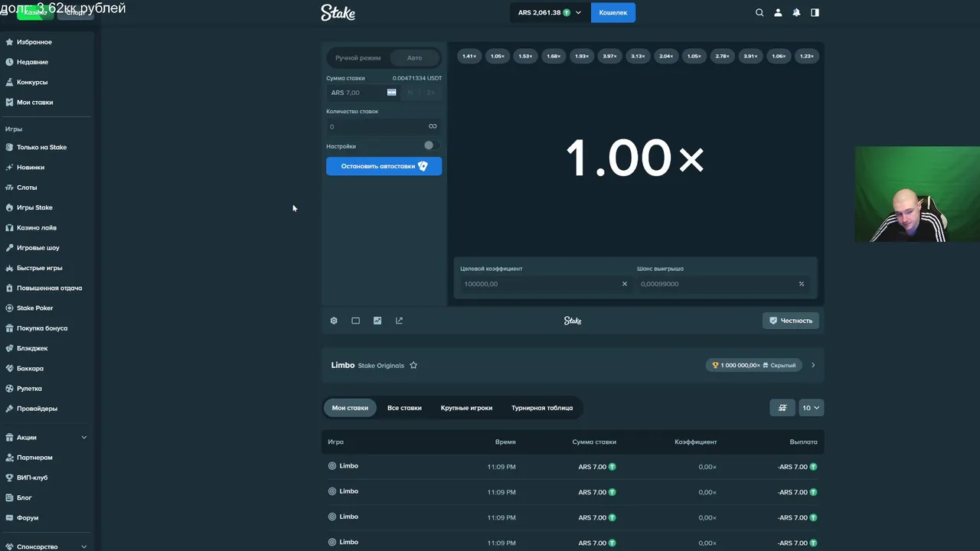This screenshot has height=551, width=980.
Task: Click the infinity icon in number of bets
Action: click(433, 126)
